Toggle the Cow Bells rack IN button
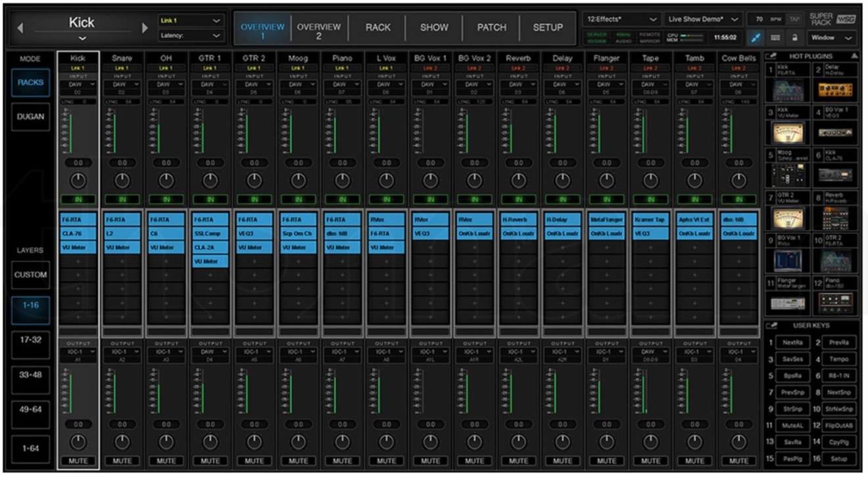Image resolution: width=868 pixels, height=477 pixels. pos(738,199)
